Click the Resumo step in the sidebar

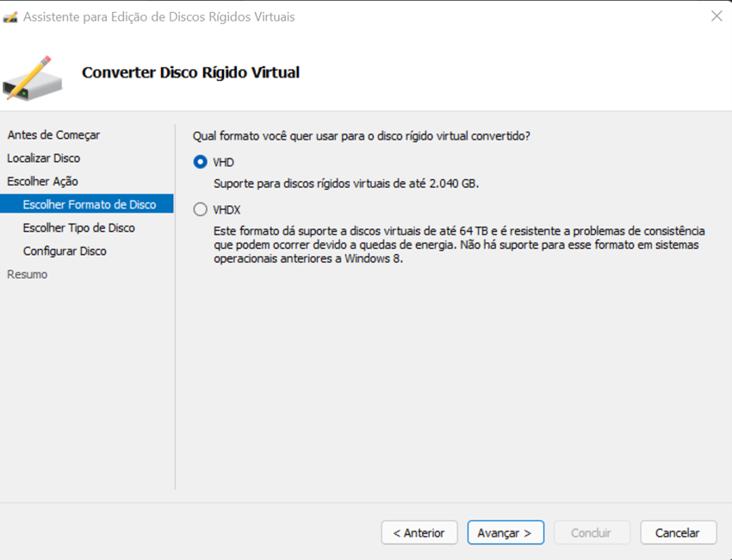click(28, 275)
